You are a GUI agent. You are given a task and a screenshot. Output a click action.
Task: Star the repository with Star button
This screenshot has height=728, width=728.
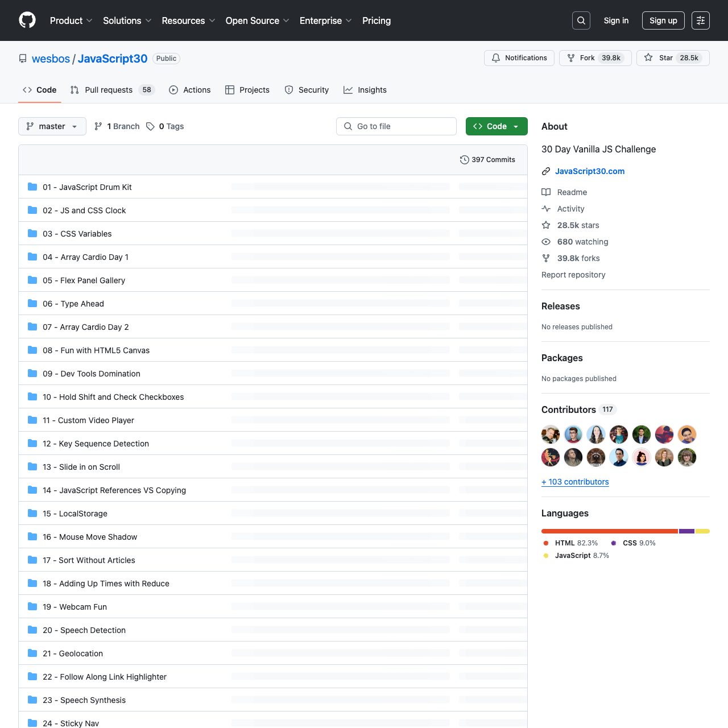coord(673,58)
